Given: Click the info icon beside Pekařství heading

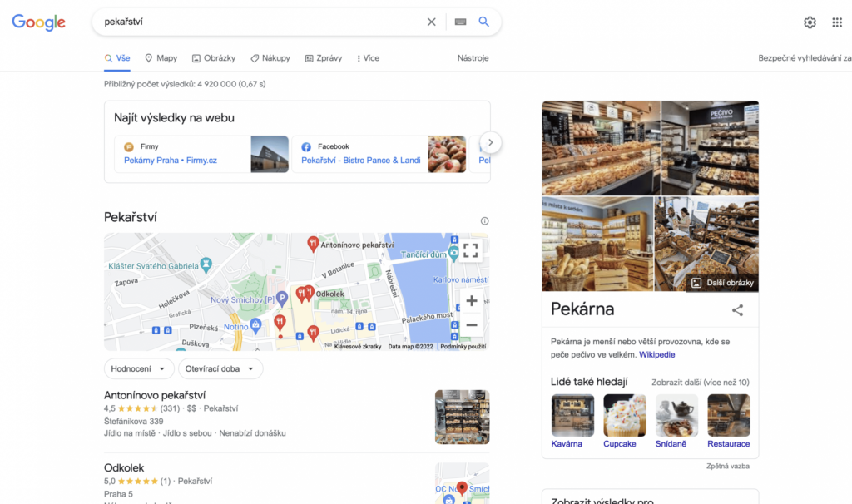Looking at the screenshot, I should click(x=485, y=221).
